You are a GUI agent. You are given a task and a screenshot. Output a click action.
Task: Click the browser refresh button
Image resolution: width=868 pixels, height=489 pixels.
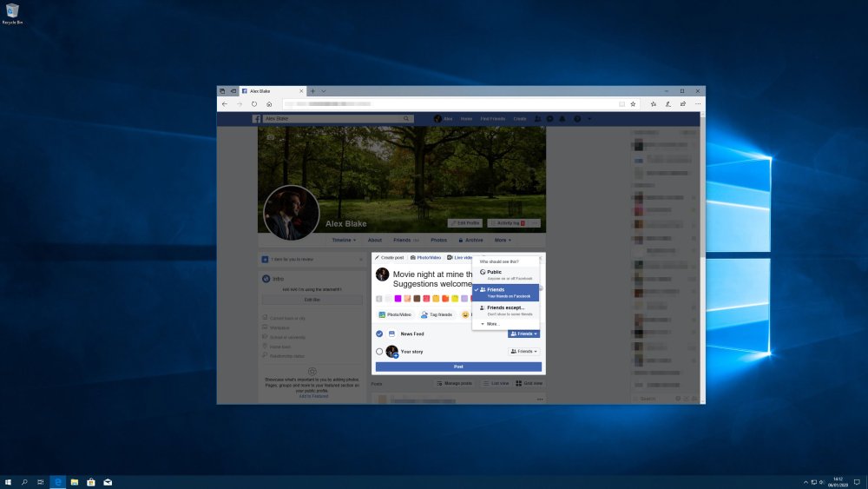[254, 104]
